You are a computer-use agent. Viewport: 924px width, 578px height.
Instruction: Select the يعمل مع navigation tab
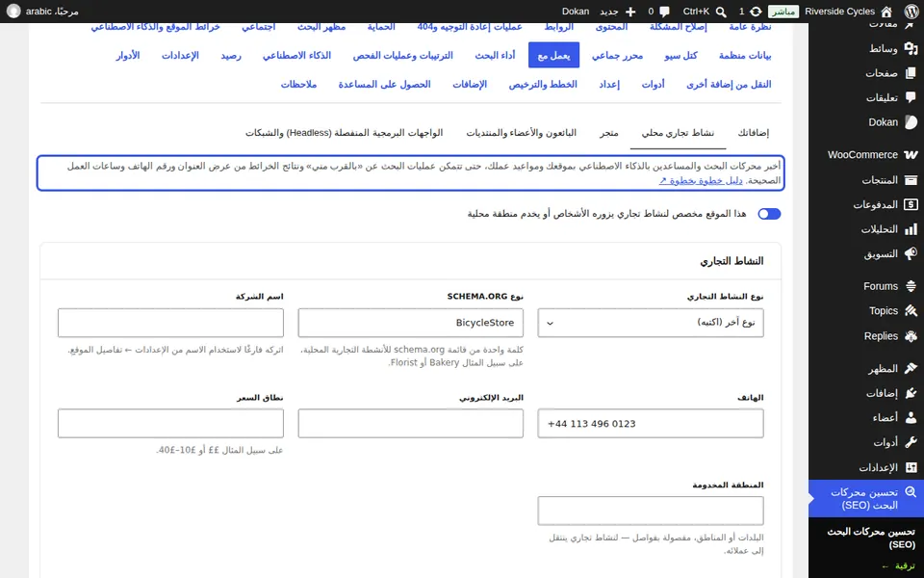point(553,55)
